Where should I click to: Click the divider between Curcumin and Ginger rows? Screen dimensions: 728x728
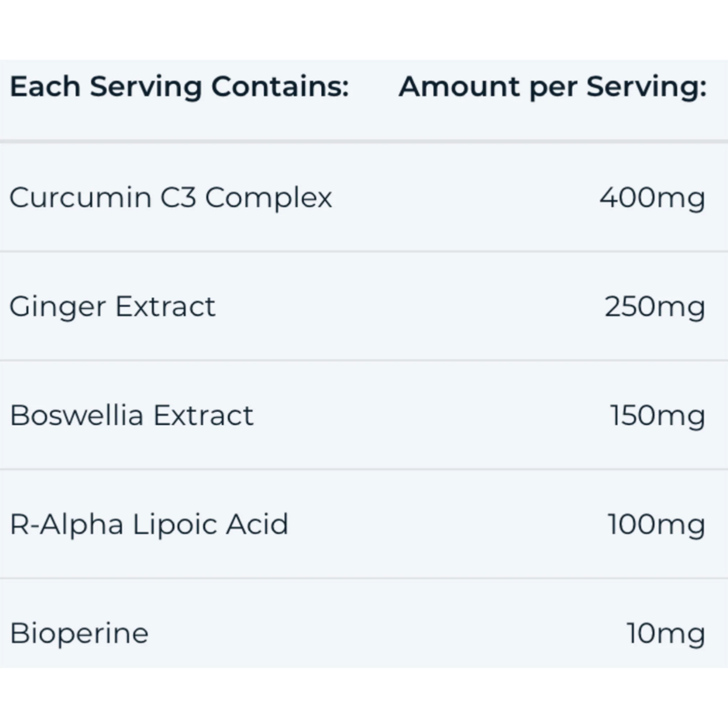364,251
